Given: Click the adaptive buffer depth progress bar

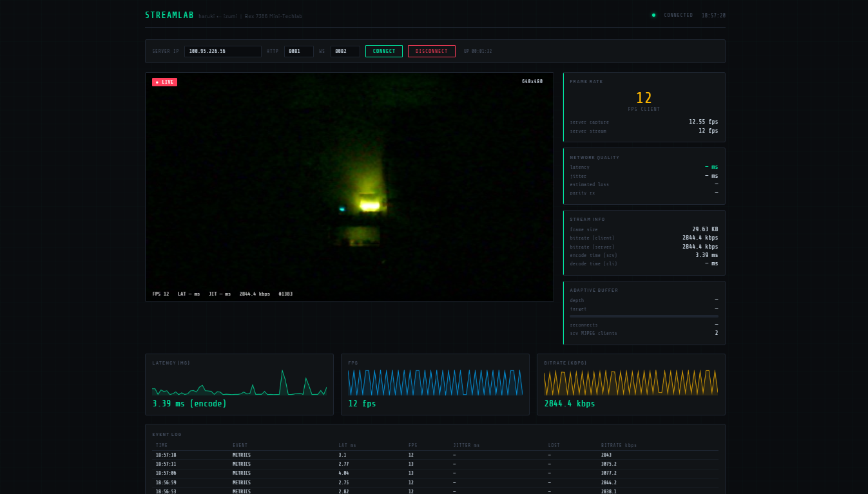Looking at the screenshot, I should (x=644, y=316).
